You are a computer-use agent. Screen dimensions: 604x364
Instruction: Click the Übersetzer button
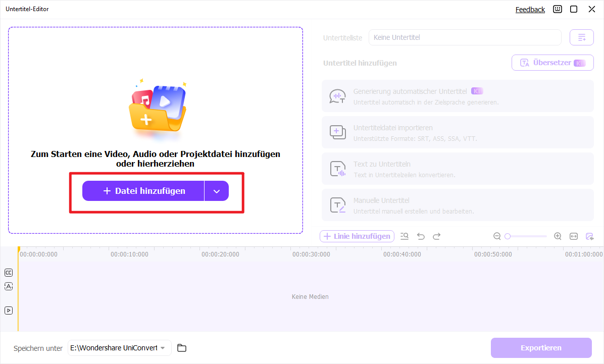click(x=552, y=63)
